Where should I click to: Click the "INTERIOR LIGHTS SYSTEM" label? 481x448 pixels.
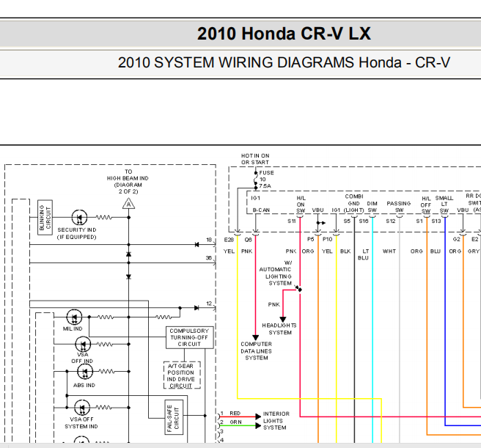[276, 421]
